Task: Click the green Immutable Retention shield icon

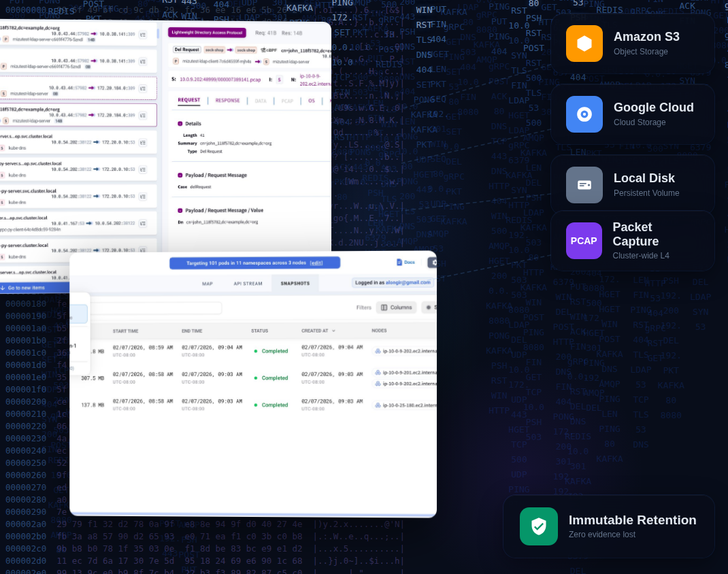Action: coord(539,526)
